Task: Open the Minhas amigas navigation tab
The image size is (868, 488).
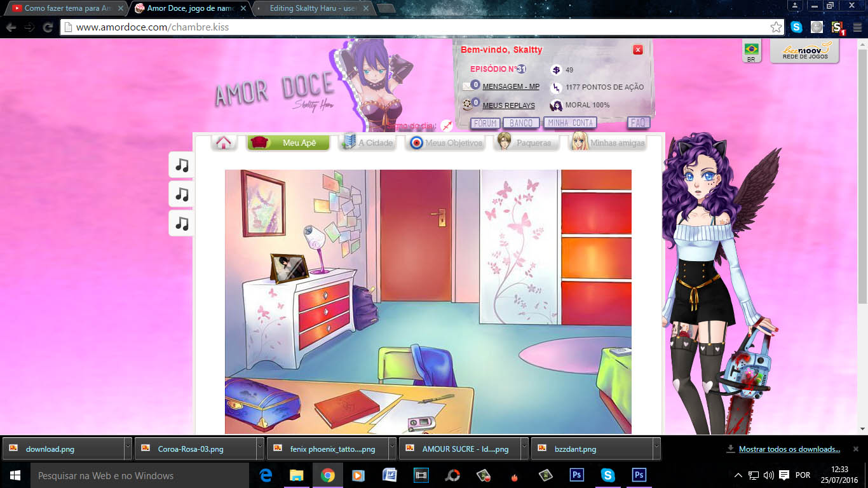Action: pyautogui.click(x=608, y=142)
